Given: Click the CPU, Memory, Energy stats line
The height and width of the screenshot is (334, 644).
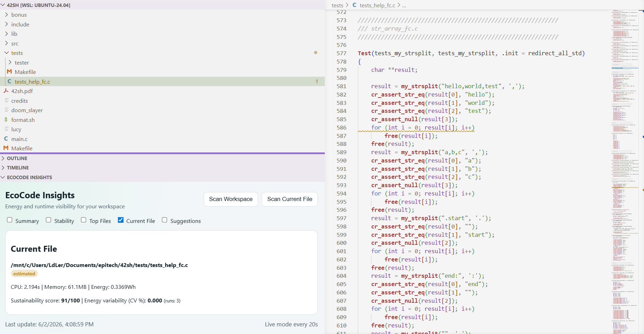Looking at the screenshot, I should (73, 287).
